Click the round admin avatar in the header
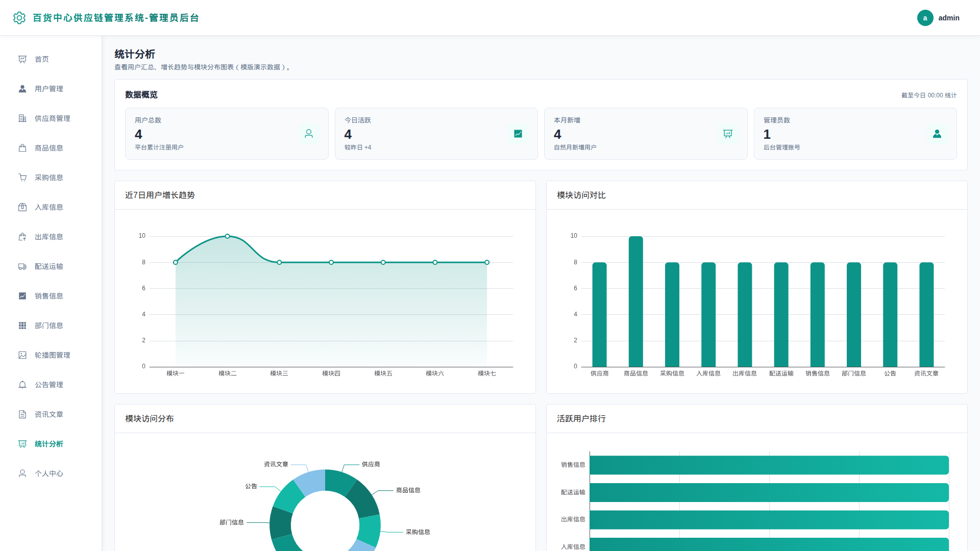Screen dimensions: 980x551 [925, 18]
